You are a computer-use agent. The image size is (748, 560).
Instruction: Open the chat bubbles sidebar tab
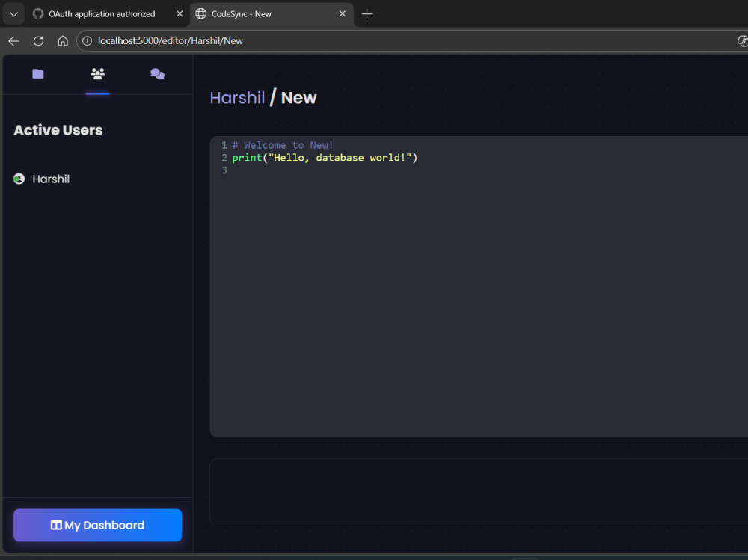pyautogui.click(x=157, y=74)
